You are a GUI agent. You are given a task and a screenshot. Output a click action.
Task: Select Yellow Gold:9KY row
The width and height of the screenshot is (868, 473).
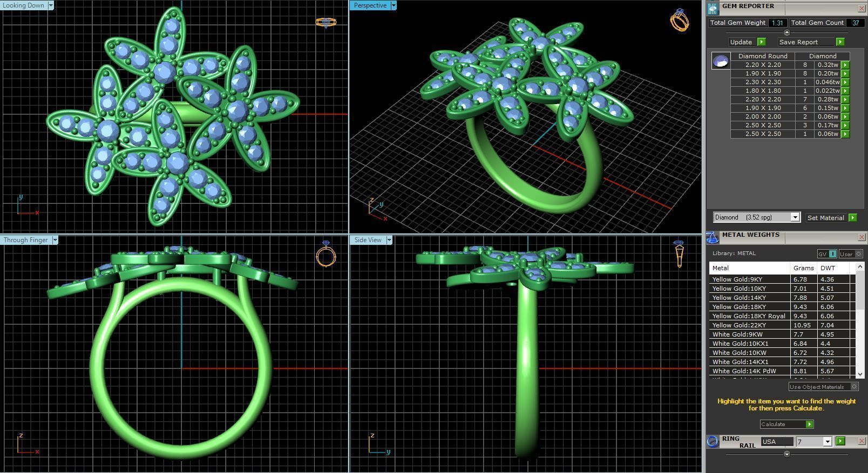(x=782, y=279)
